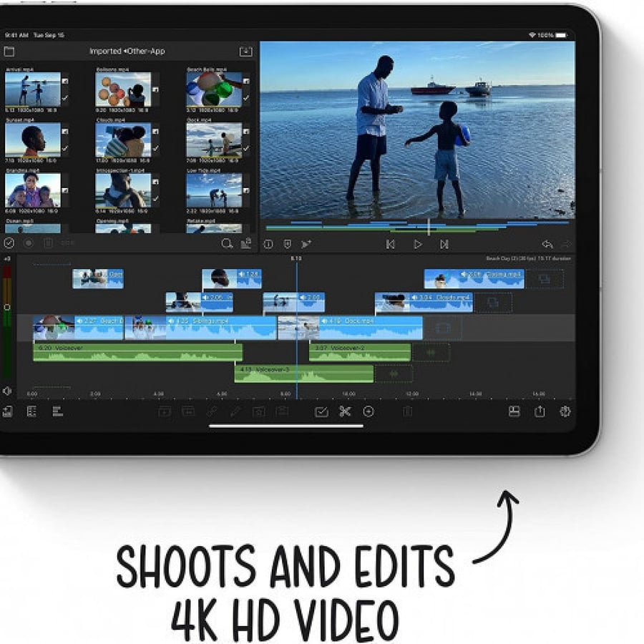Tap the add clip plus circle icon
The height and width of the screenshot is (644, 644).
pyautogui.click(x=369, y=411)
